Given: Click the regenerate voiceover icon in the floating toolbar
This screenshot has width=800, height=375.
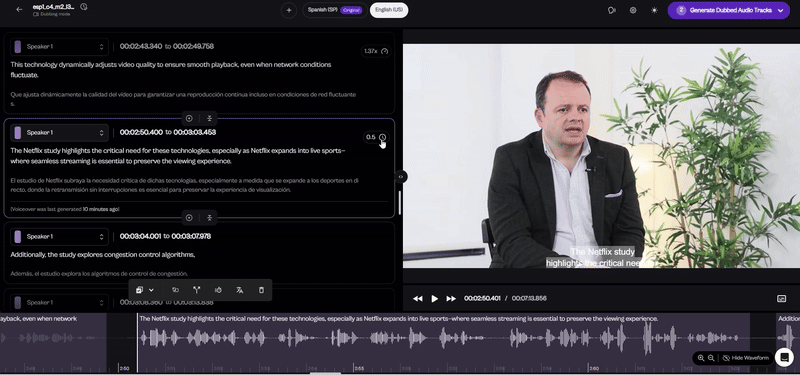Looking at the screenshot, I should pos(218,290).
